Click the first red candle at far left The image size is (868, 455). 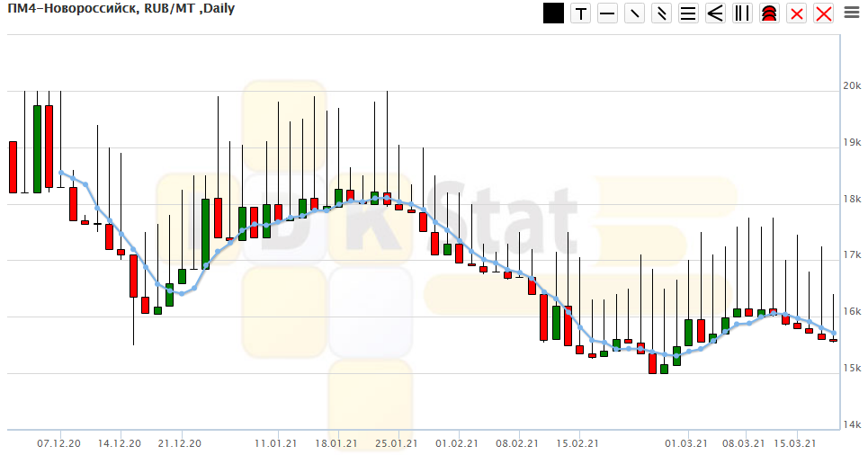click(13, 166)
